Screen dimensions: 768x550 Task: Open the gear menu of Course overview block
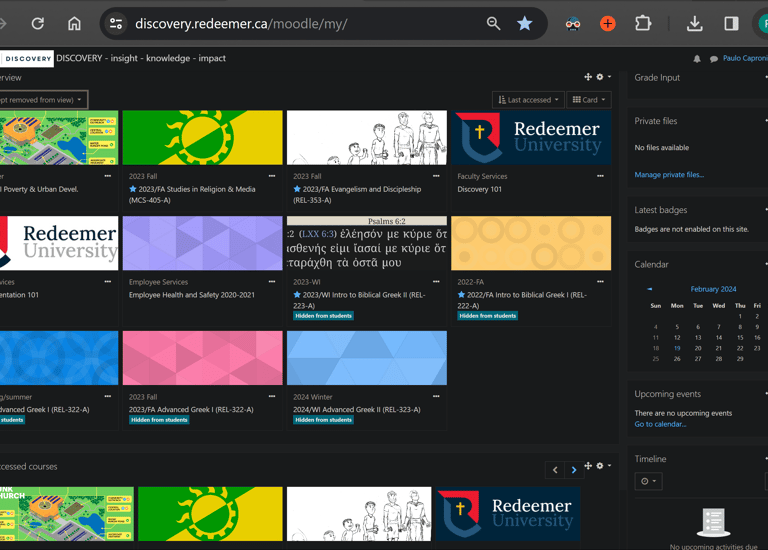point(603,77)
